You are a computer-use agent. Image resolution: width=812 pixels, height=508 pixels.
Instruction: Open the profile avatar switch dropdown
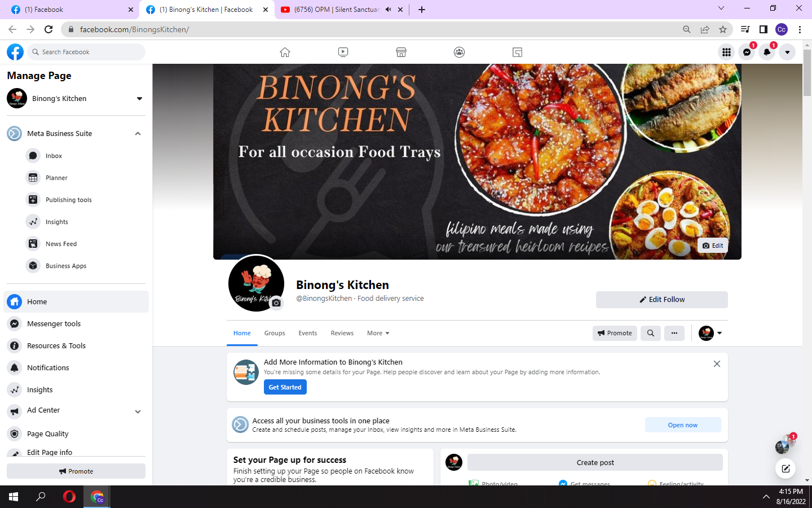tap(710, 333)
